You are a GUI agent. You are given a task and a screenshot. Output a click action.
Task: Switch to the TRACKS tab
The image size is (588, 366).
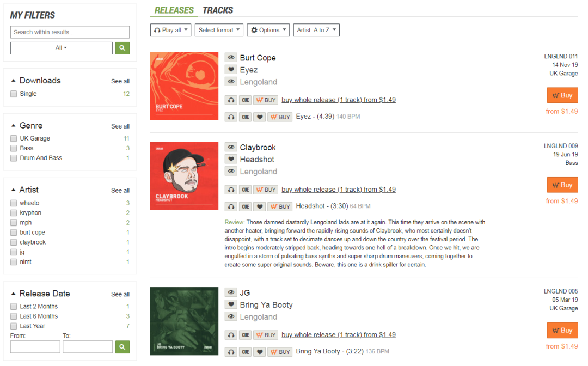(217, 10)
